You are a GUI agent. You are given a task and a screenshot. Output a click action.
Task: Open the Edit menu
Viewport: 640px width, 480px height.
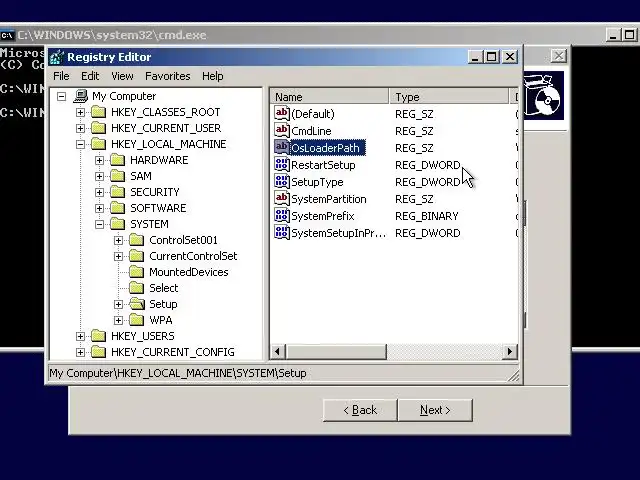90,76
